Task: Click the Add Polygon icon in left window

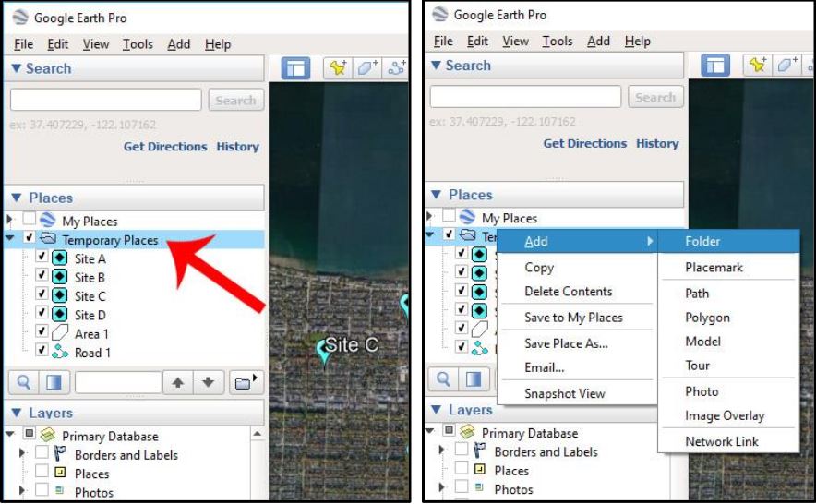Action: [367, 67]
